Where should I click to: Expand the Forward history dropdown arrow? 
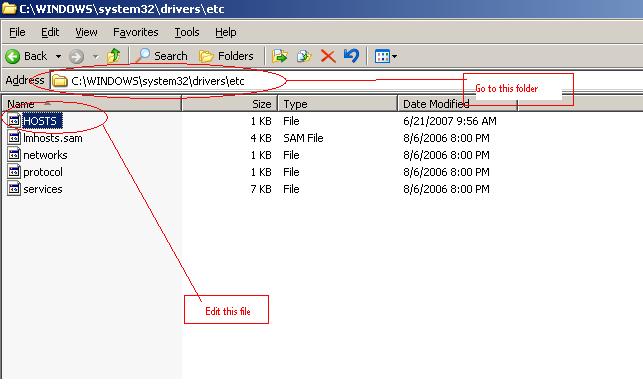pos(96,56)
